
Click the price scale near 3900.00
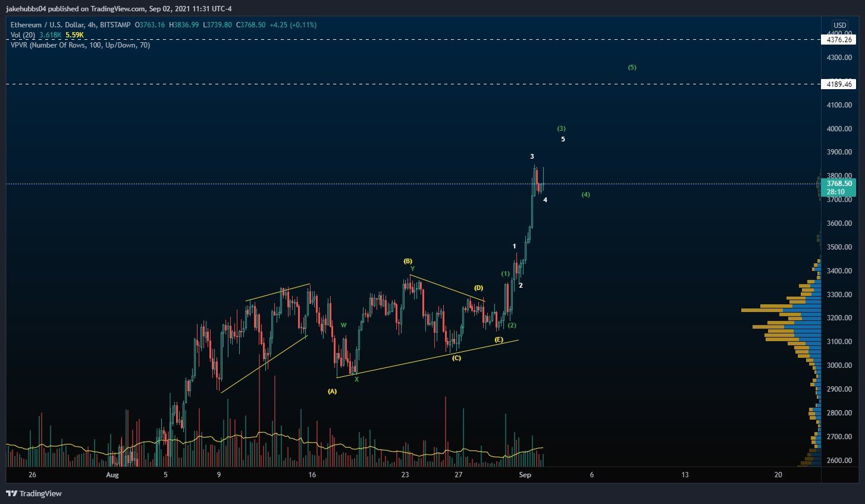coord(839,152)
